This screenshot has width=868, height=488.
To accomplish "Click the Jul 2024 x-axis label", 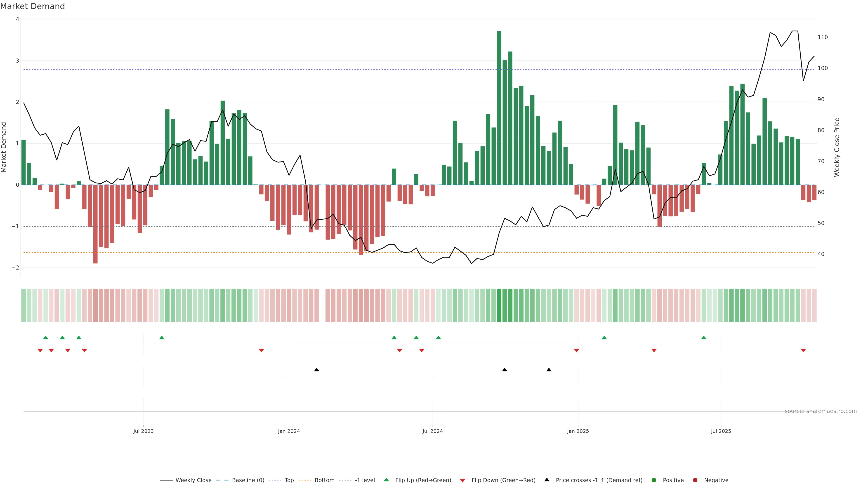I will (x=433, y=431).
